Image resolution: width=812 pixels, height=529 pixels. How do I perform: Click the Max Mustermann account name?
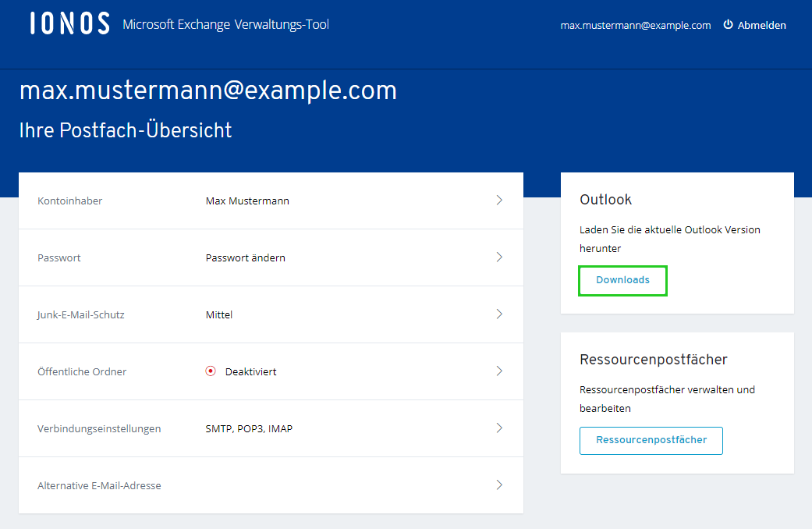(x=247, y=200)
